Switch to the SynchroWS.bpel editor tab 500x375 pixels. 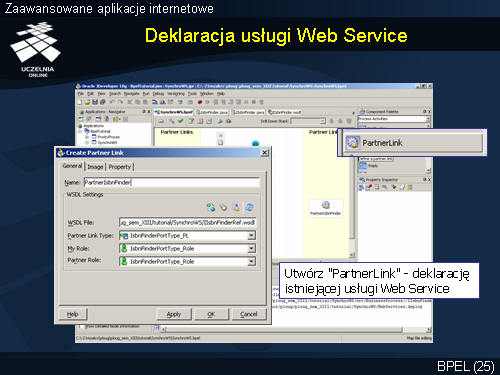click(x=174, y=112)
